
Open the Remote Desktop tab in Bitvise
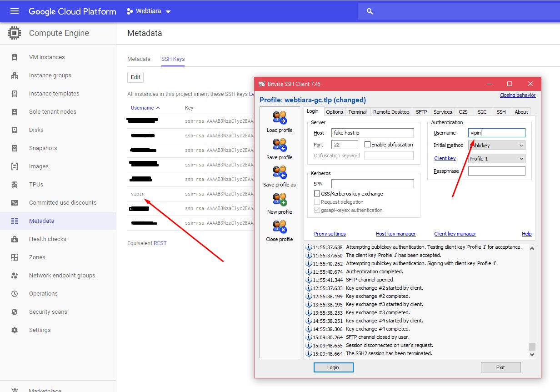point(391,112)
